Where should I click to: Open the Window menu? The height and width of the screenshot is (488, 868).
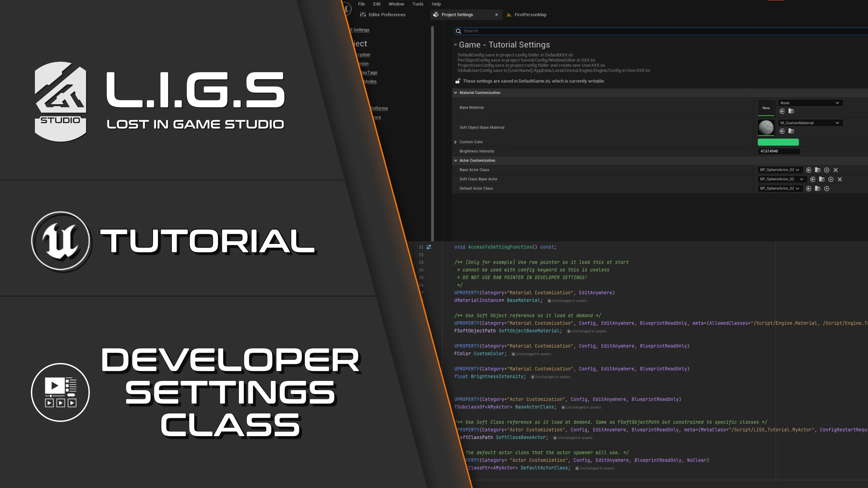(x=396, y=4)
